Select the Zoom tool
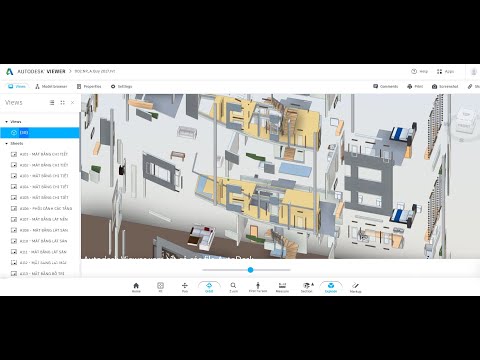Image resolution: width=480 pixels, height=360 pixels. [233, 287]
